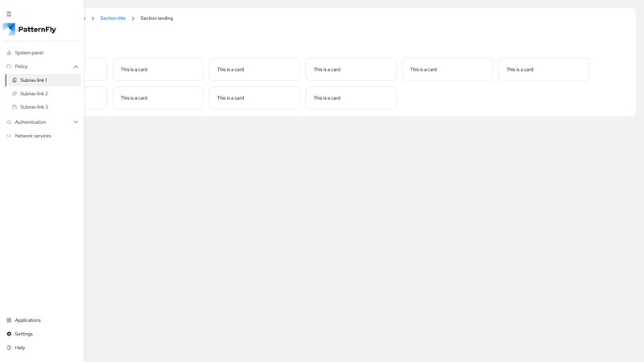Open System panel nav item
This screenshot has width=644, height=362.
coord(42,52)
